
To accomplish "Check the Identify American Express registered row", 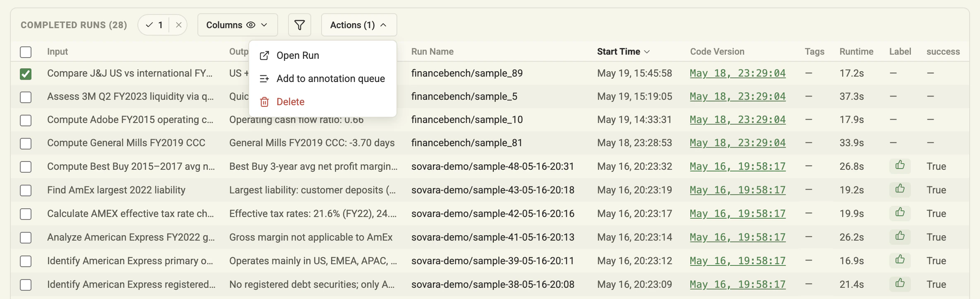I will [x=26, y=285].
